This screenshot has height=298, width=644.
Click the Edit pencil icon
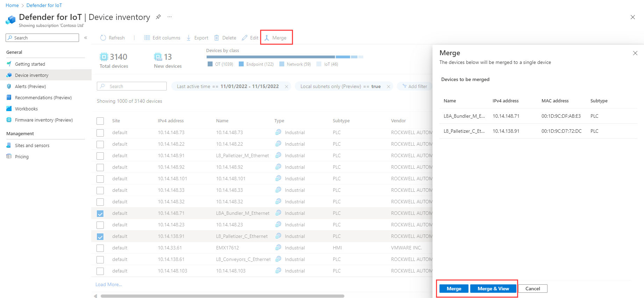[245, 38]
